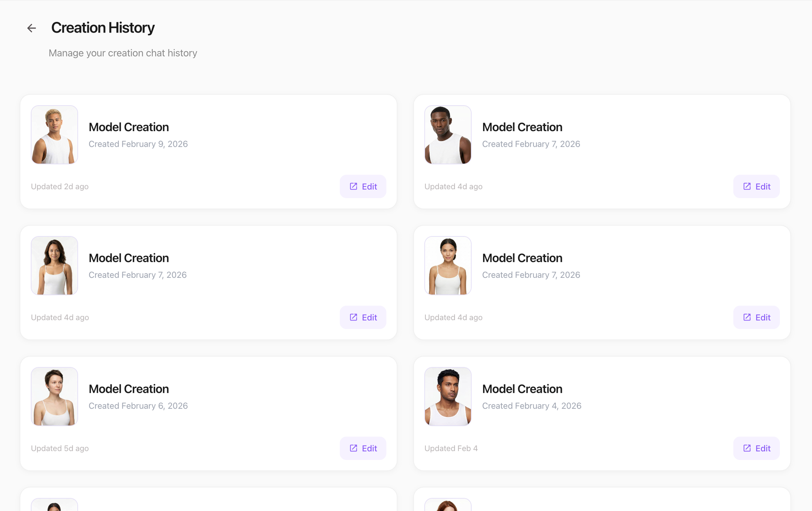Click the Model Creation title created February 6

click(129, 389)
